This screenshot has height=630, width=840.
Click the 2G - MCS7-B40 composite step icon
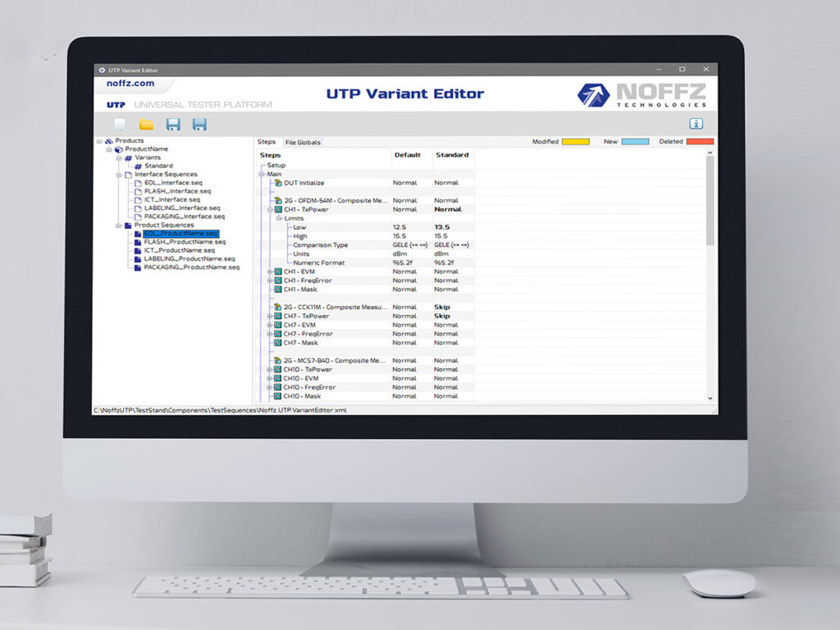pyautogui.click(x=278, y=361)
